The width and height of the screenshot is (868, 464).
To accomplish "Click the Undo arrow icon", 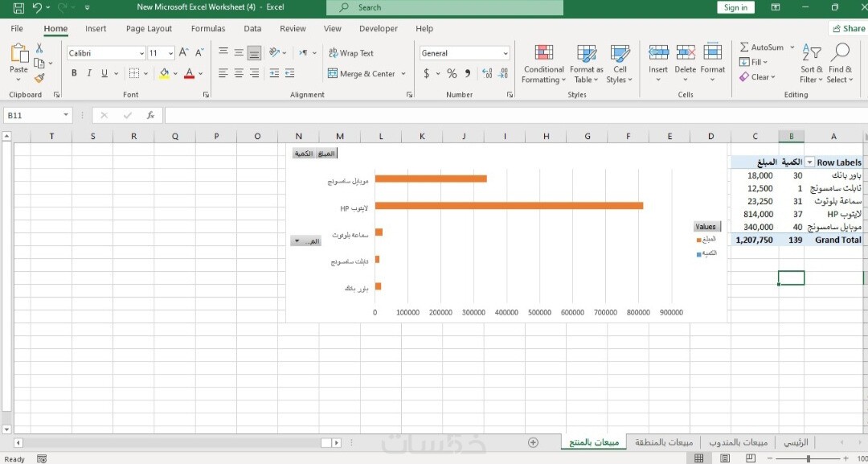I will 37,8.
